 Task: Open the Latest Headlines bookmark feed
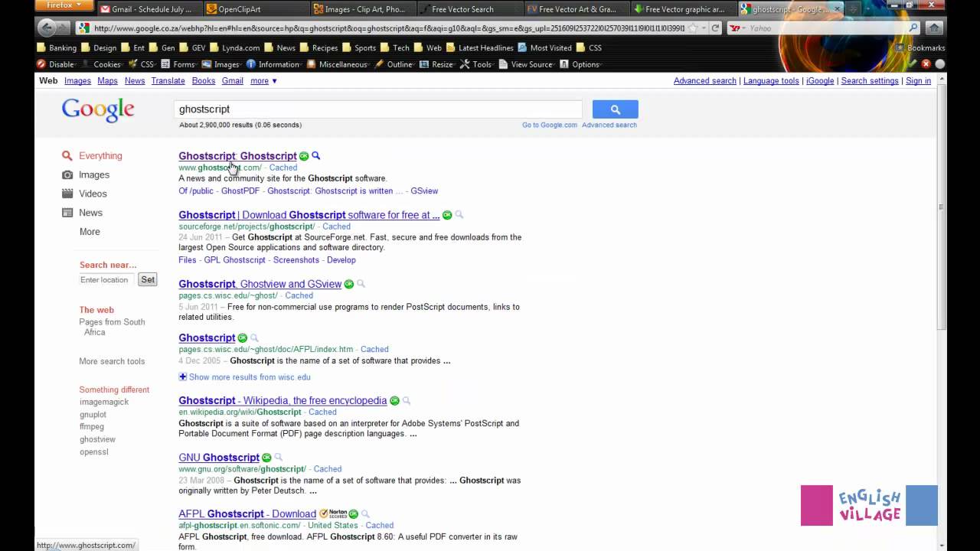[x=479, y=47]
